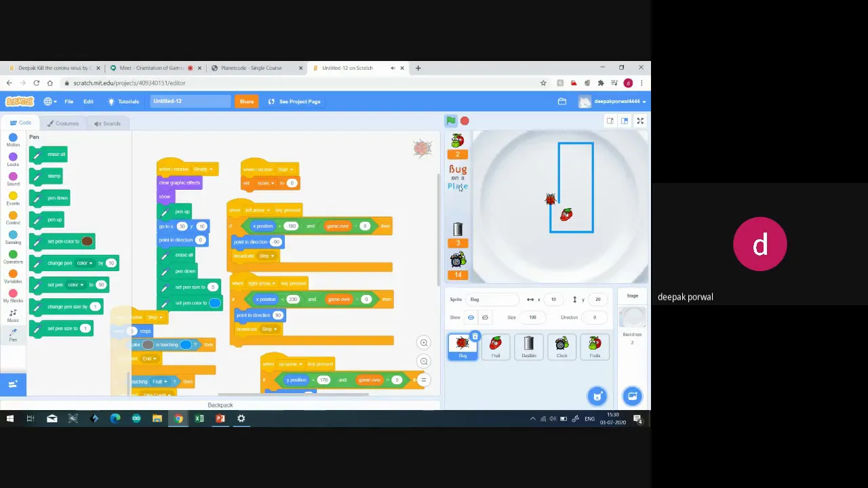Bookmark this page with the star icon
Viewport: 868px width, 488px height.
click(x=543, y=83)
